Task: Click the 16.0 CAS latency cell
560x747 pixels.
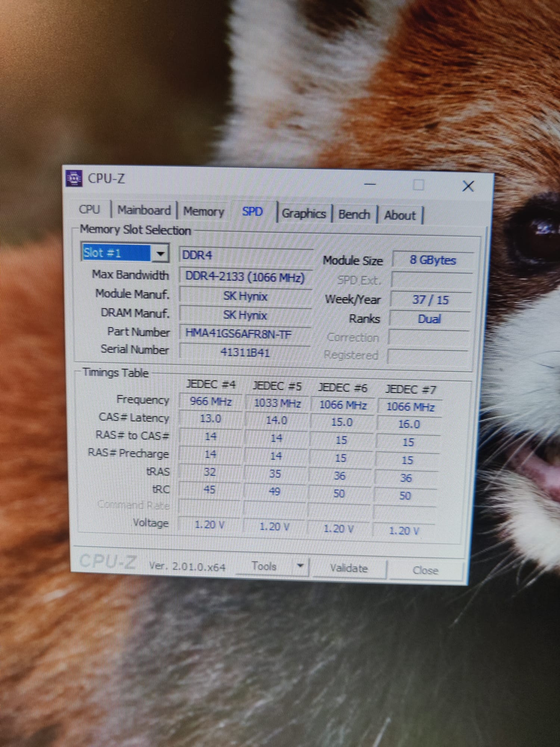Action: [x=409, y=424]
